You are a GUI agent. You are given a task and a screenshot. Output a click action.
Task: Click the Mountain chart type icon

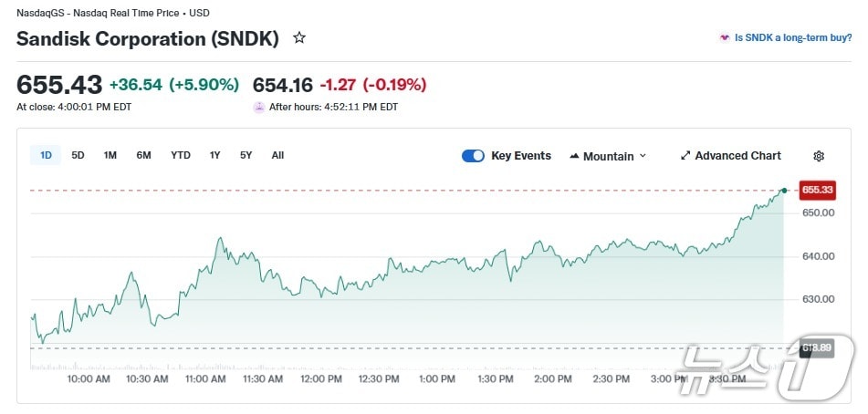[574, 156]
